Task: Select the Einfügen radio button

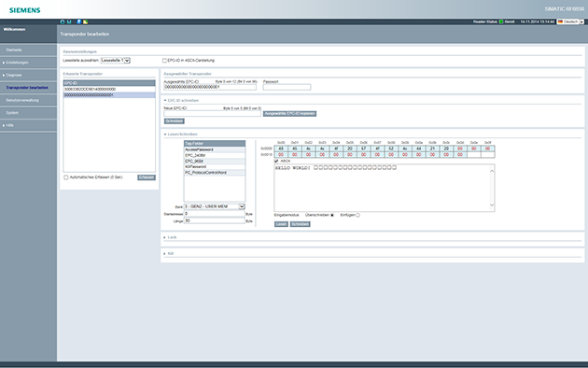Action: [x=357, y=215]
